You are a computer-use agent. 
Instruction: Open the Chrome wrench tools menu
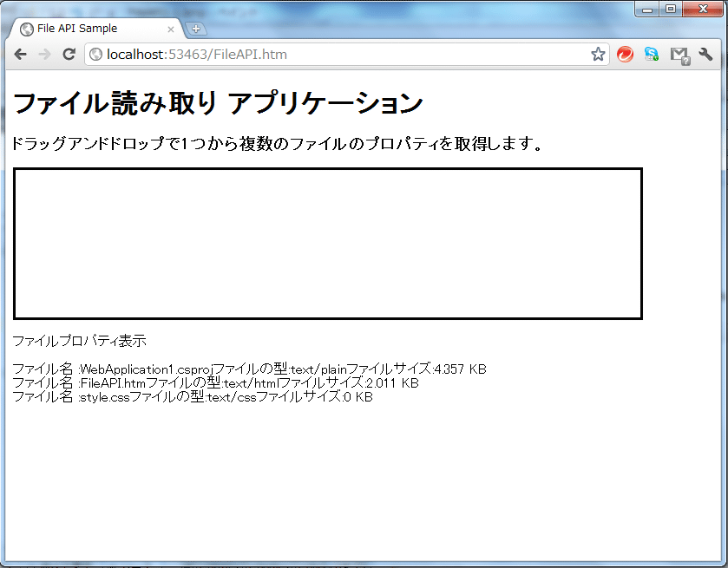[x=705, y=53]
